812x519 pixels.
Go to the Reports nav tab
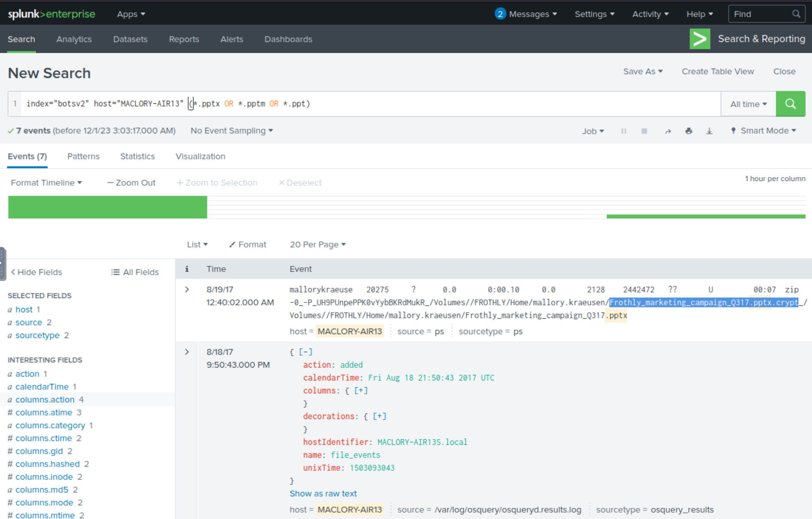[184, 39]
